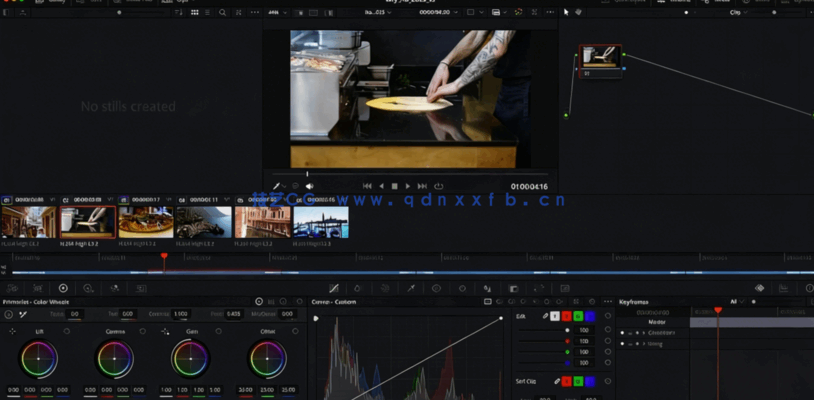
Task: Open the node editor Clip mode dropdown
Action: click(x=738, y=12)
